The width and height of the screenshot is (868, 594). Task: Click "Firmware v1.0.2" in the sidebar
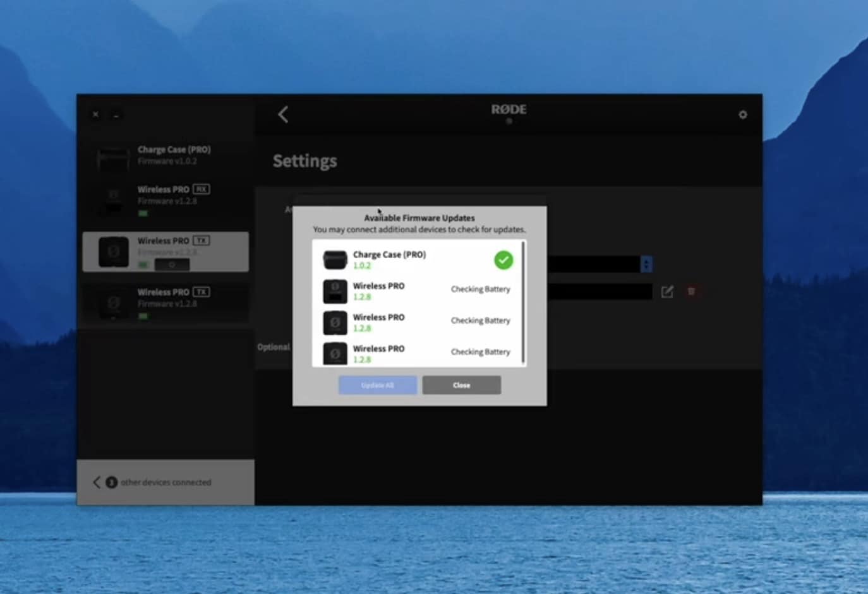coord(167,161)
